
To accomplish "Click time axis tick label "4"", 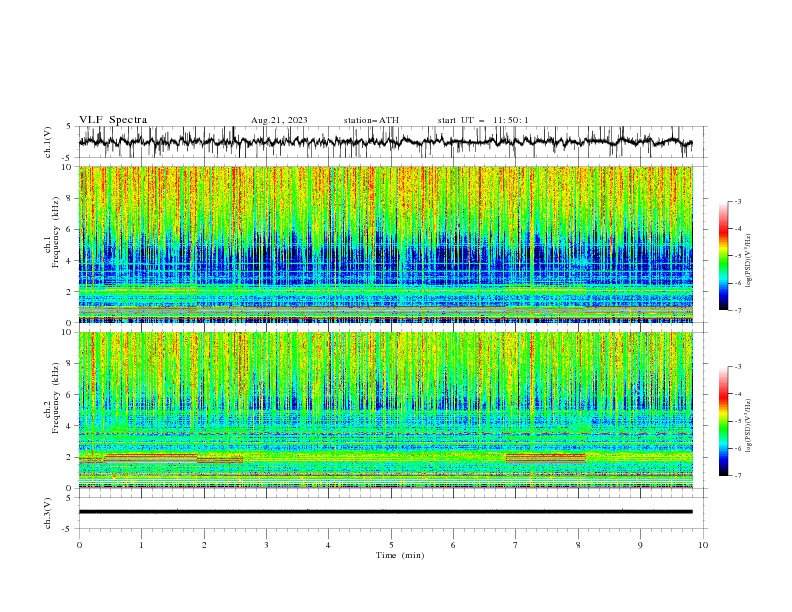I will pyautogui.click(x=328, y=545).
